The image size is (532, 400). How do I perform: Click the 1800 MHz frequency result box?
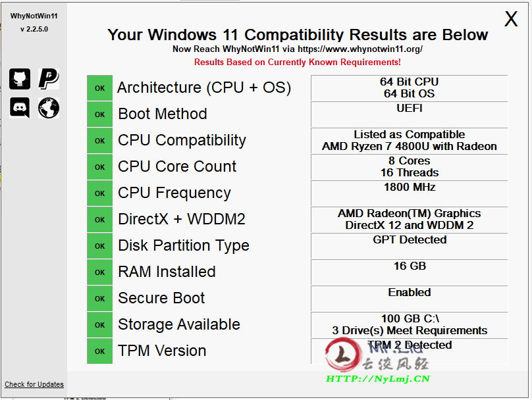[409, 193]
